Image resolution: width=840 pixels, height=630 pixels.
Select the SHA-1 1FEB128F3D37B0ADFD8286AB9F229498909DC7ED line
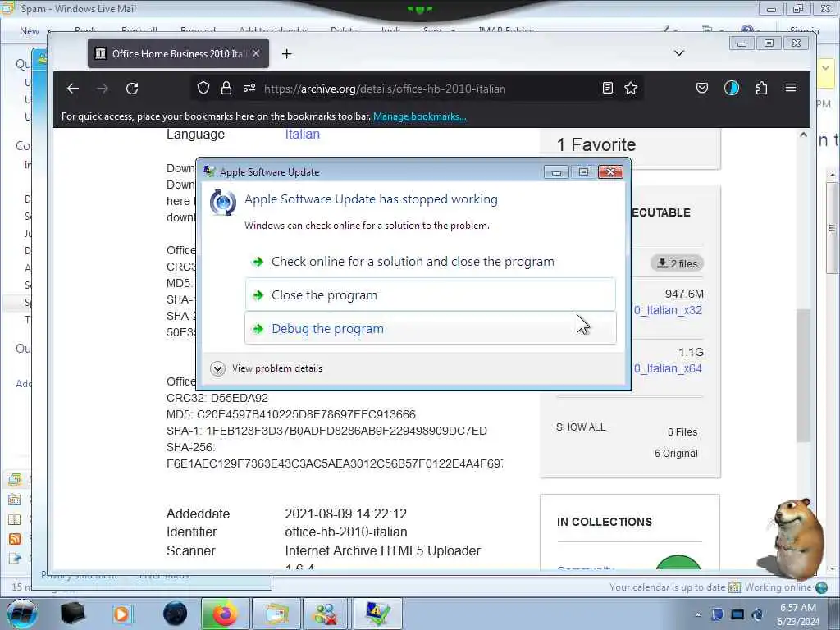(x=326, y=431)
